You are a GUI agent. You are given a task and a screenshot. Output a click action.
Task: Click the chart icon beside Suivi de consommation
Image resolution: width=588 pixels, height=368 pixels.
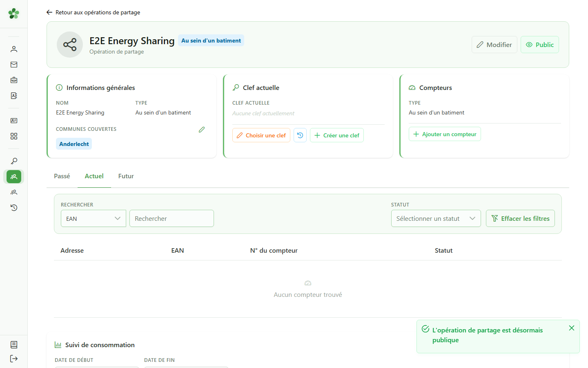tap(58, 345)
